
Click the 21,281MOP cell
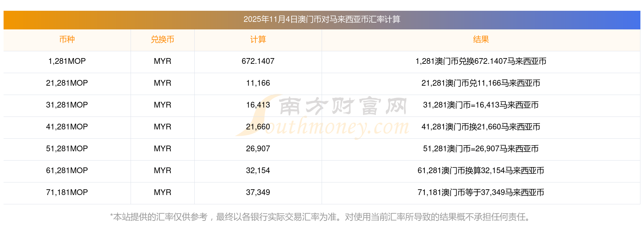(x=67, y=83)
